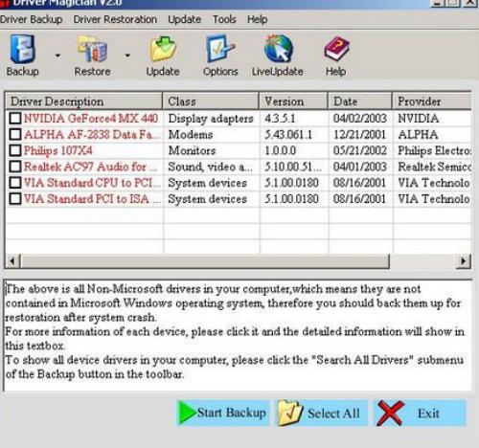Check the VIA Standard CPU to PCI checkbox
479x448 pixels.
click(15, 183)
